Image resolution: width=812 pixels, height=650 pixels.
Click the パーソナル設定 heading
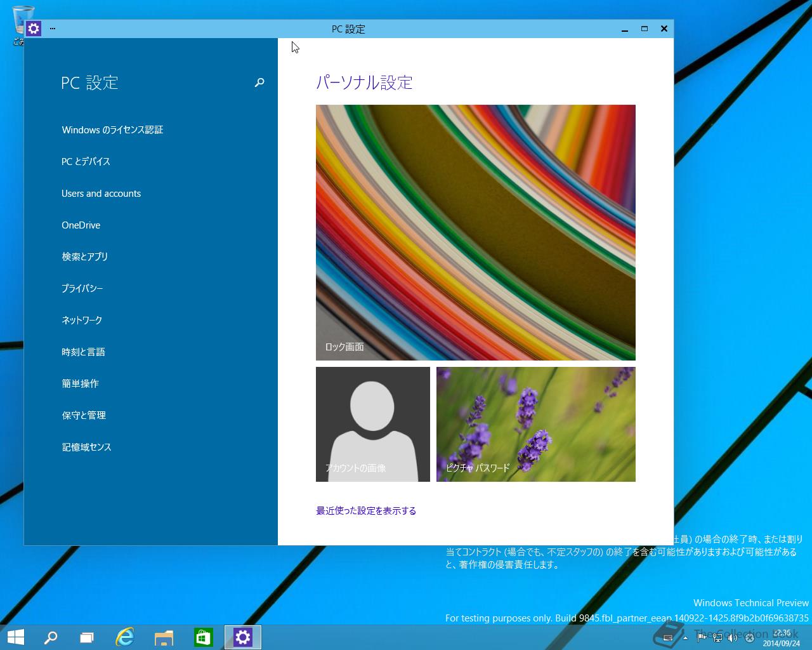pyautogui.click(x=364, y=83)
